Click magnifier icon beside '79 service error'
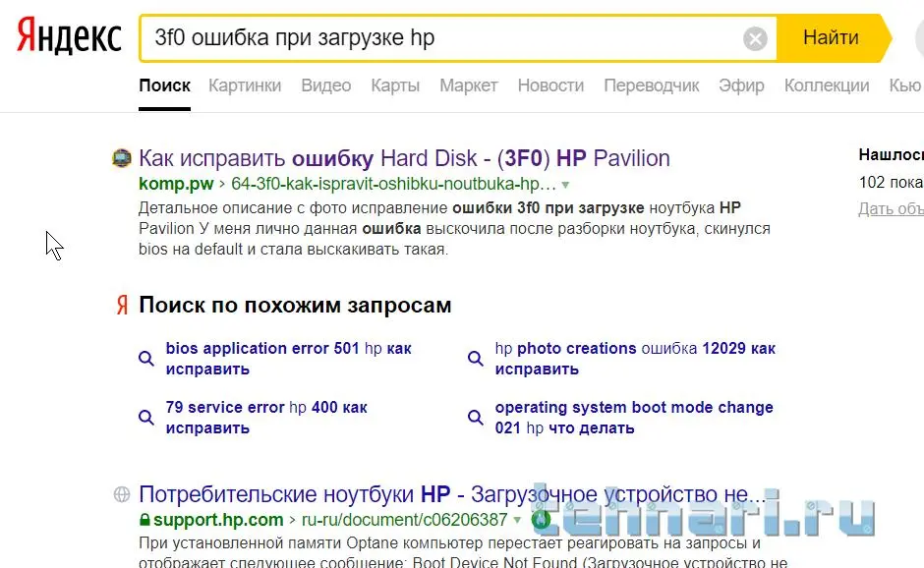 coord(146,418)
